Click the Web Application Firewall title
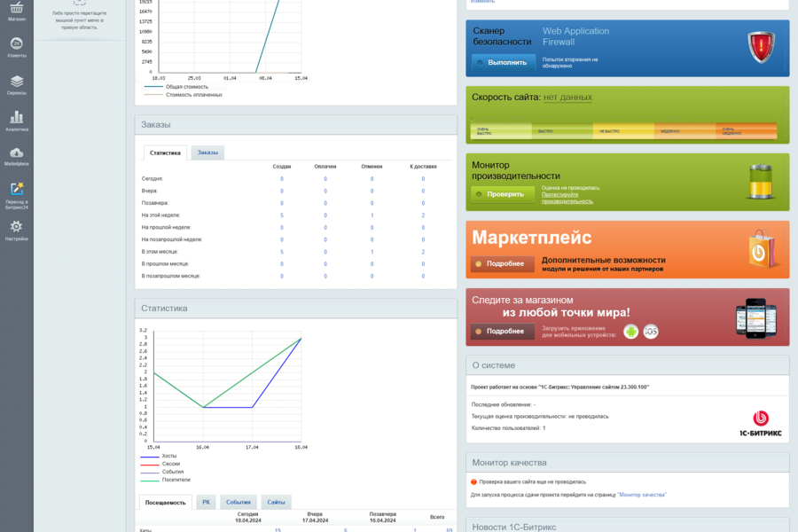This screenshot has width=798, height=532. (575, 36)
